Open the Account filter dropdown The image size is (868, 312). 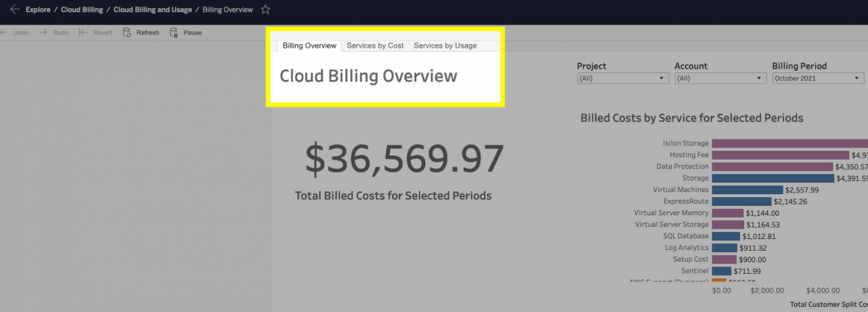(720, 78)
